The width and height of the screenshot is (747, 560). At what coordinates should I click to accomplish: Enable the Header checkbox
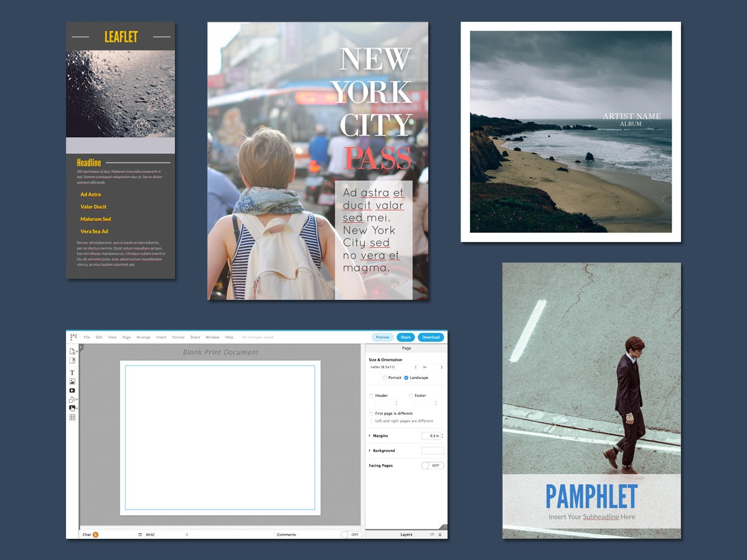pyautogui.click(x=371, y=395)
